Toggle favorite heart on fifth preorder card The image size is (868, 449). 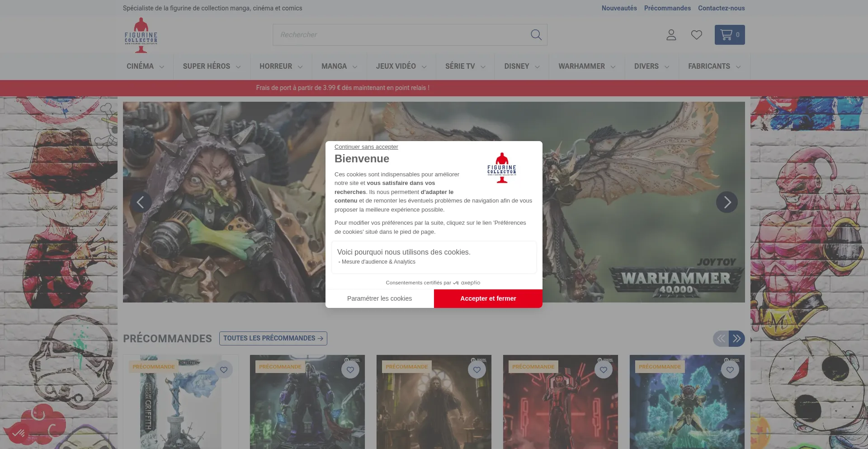[x=730, y=370]
